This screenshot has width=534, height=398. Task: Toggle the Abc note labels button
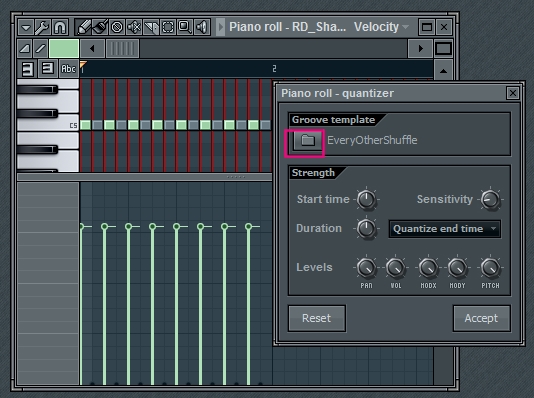point(68,68)
